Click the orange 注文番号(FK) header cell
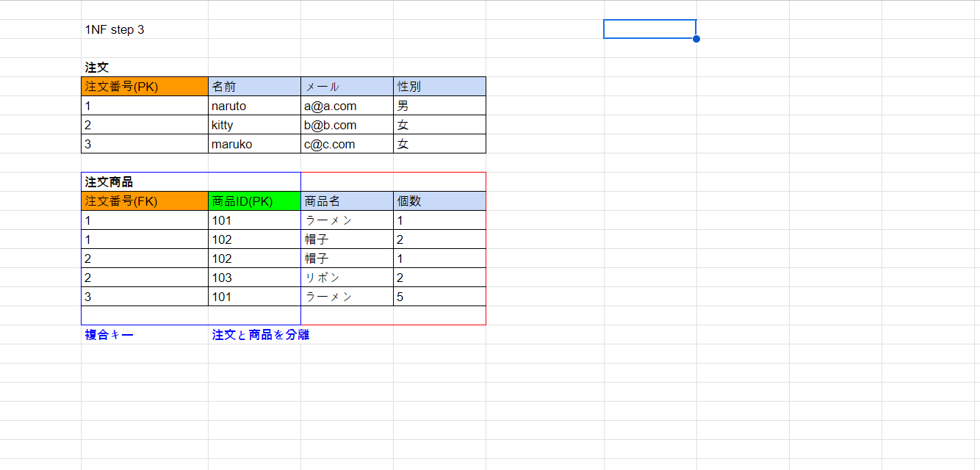The width and height of the screenshot is (980, 470). pyautogui.click(x=145, y=201)
